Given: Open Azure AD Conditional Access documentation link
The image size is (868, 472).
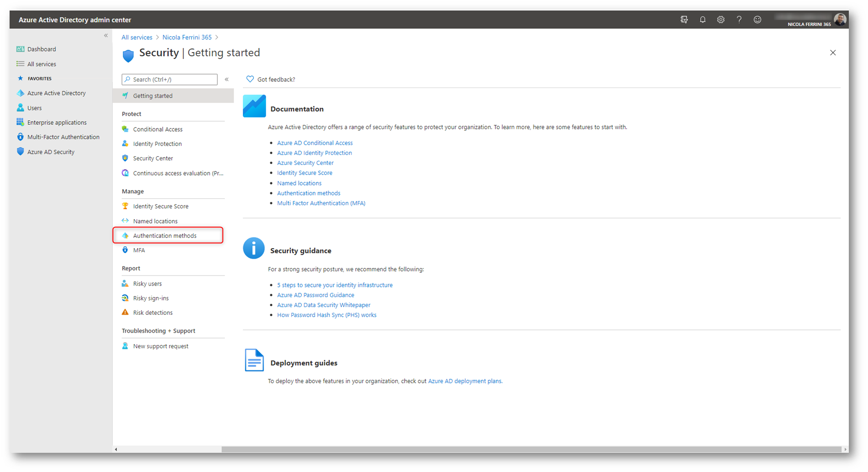Looking at the screenshot, I should coord(315,143).
